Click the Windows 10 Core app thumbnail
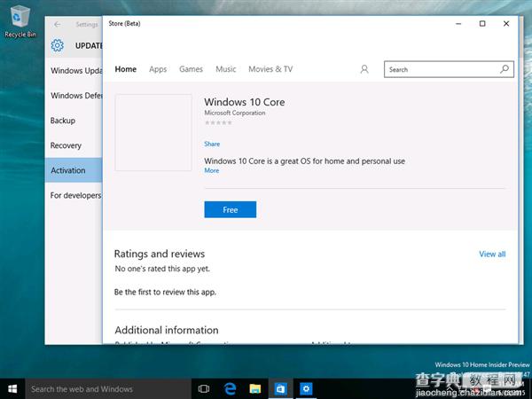 coord(153,133)
